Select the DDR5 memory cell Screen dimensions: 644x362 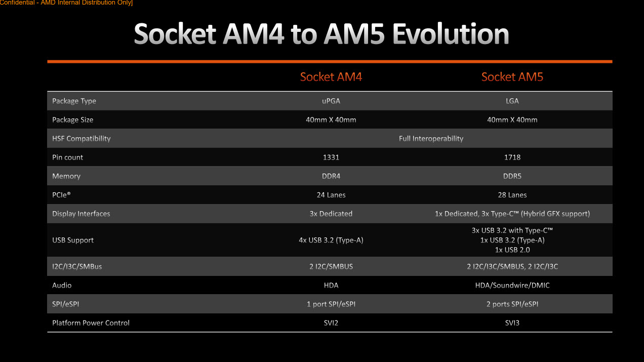click(512, 176)
